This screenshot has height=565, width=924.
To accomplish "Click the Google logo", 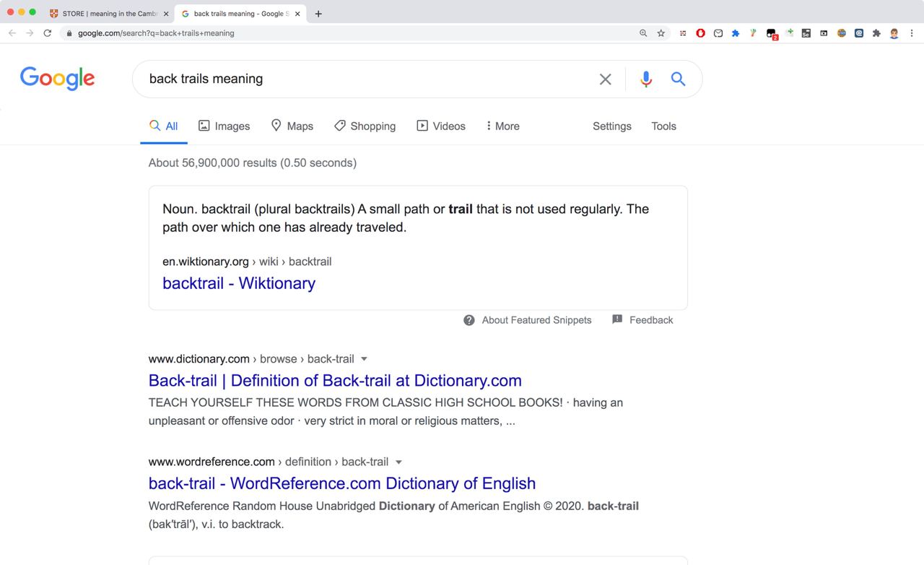I will [x=58, y=79].
